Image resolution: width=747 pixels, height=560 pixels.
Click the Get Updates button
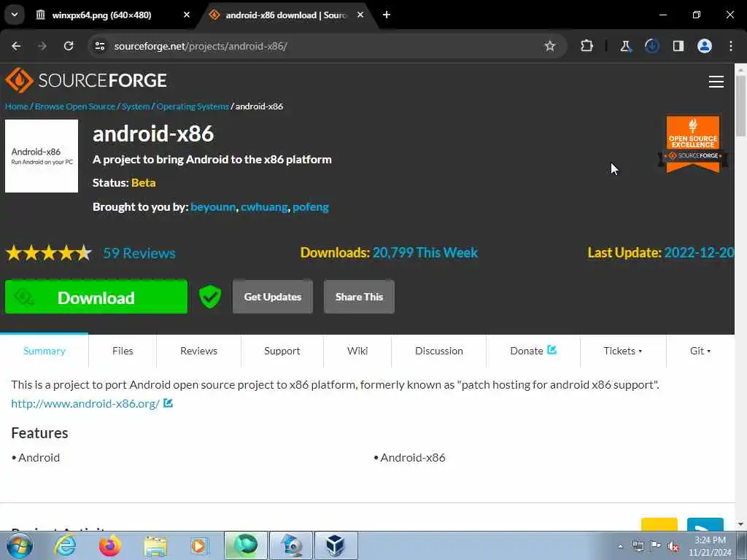(x=273, y=297)
